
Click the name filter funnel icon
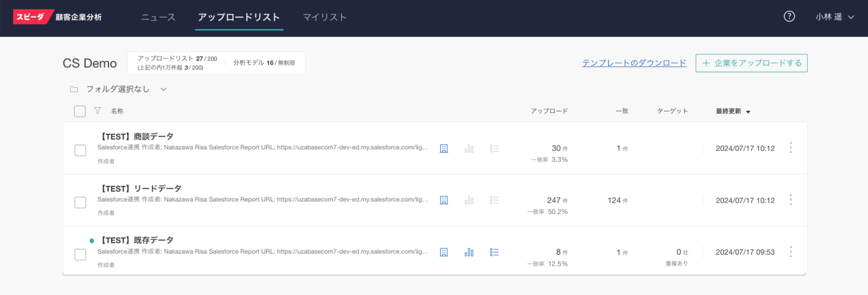(98, 111)
